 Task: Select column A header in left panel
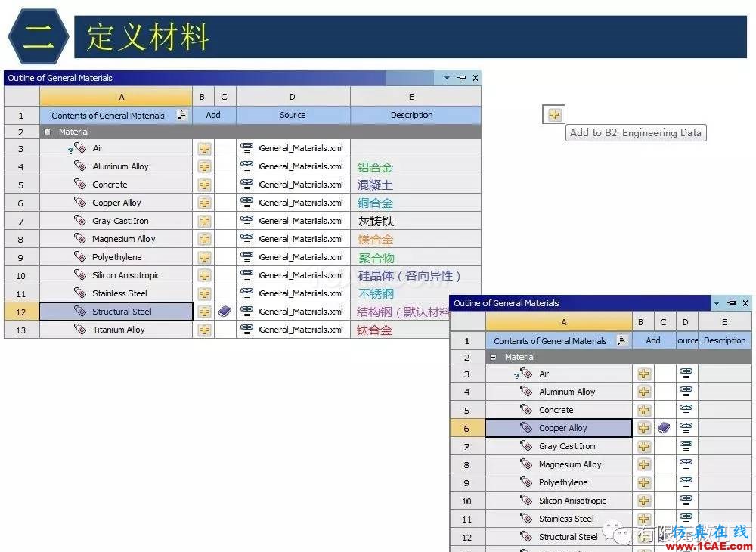point(116,97)
